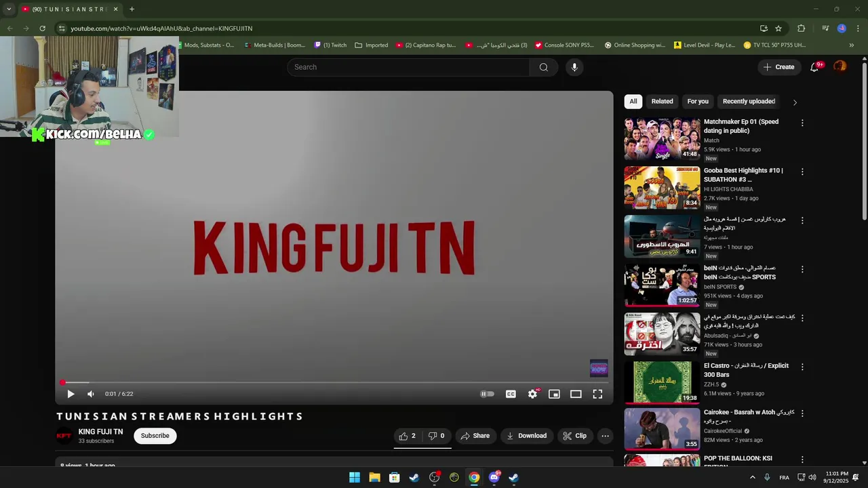Screen dimensions: 868x488
Task: Like the video with thumbs up
Action: tap(408, 436)
